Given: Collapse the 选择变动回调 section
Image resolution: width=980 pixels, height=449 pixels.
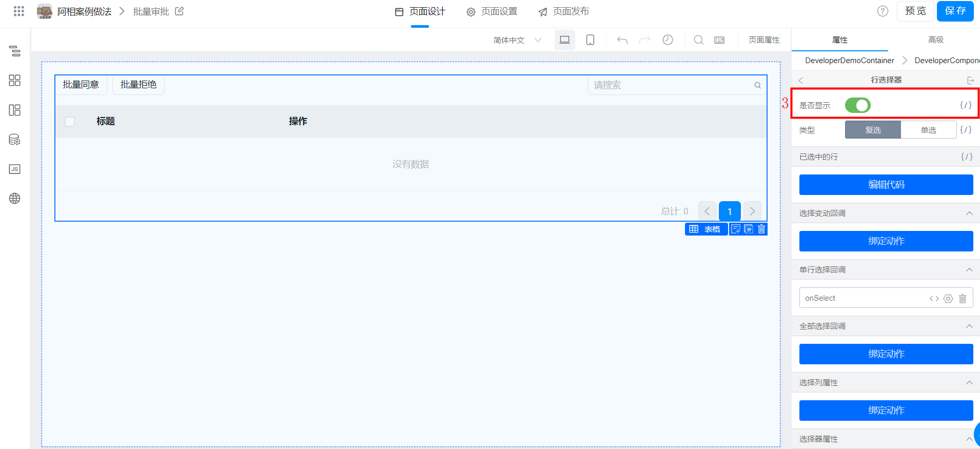Looking at the screenshot, I should point(969,213).
